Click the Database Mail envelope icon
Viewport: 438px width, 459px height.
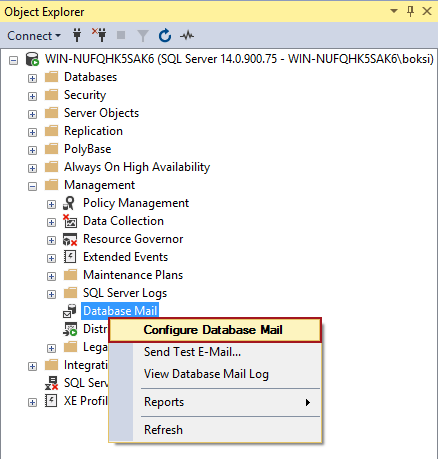pos(70,311)
